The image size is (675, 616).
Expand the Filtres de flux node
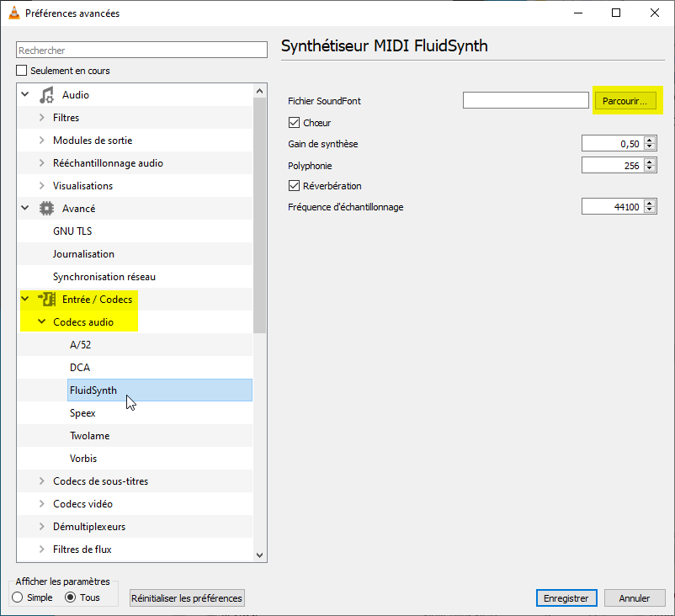(42, 550)
